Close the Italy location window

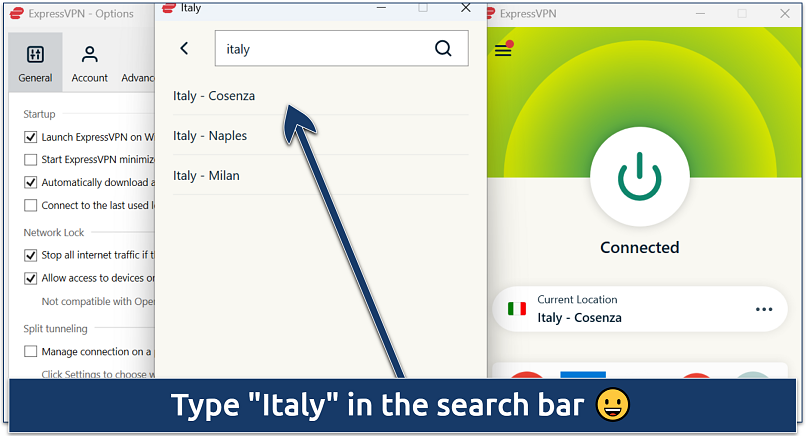pos(466,8)
